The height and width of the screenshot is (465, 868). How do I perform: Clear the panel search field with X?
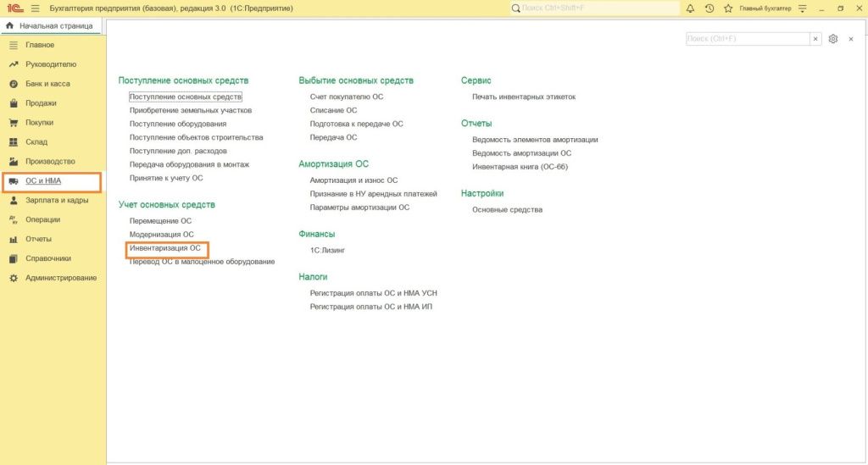pyautogui.click(x=815, y=39)
